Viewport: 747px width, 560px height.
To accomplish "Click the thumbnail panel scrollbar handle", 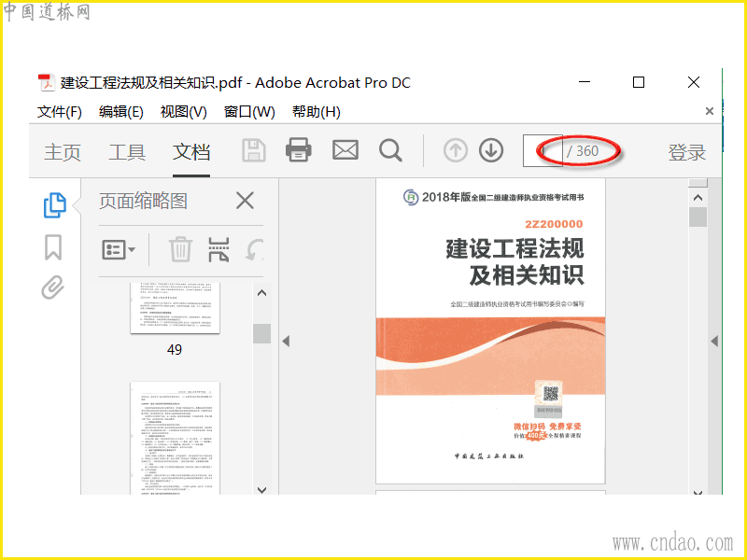I will (x=261, y=333).
